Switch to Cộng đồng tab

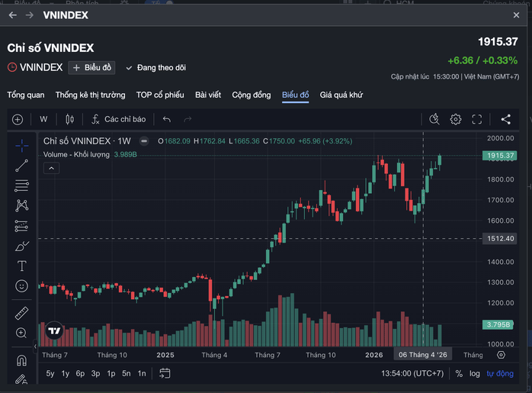252,95
